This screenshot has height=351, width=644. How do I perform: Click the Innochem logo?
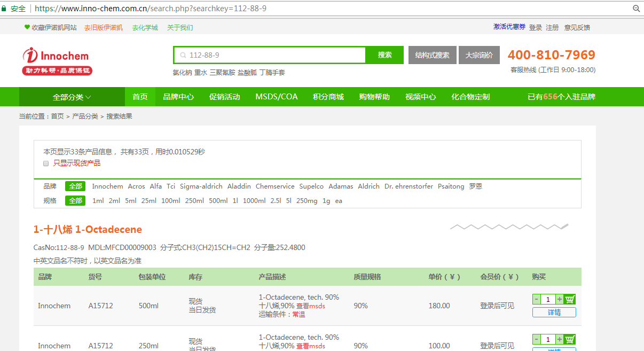point(57,61)
